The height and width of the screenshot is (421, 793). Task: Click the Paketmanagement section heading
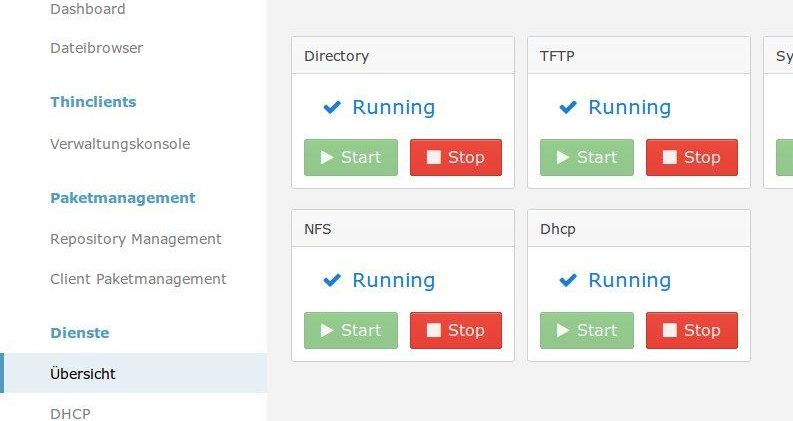[x=123, y=198]
